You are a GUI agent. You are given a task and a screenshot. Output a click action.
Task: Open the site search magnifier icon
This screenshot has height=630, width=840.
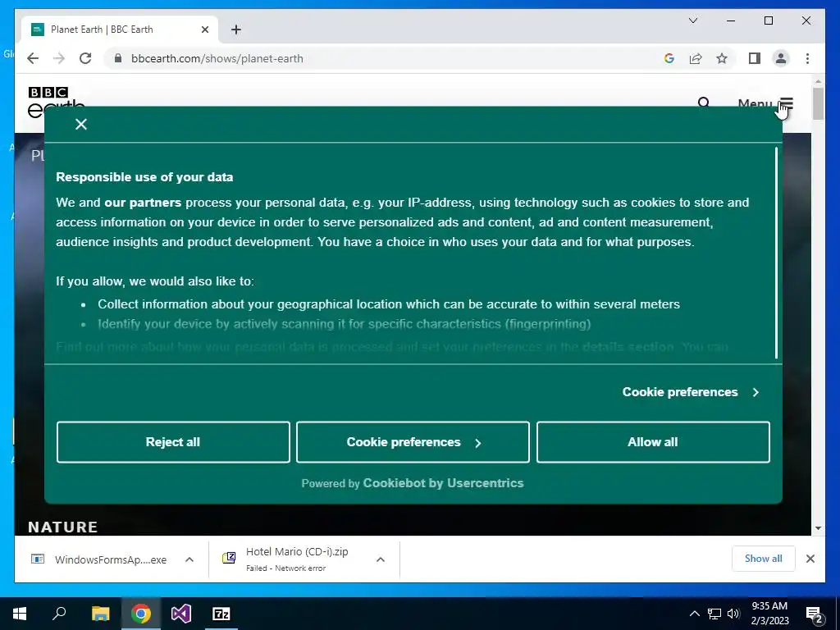click(x=703, y=103)
